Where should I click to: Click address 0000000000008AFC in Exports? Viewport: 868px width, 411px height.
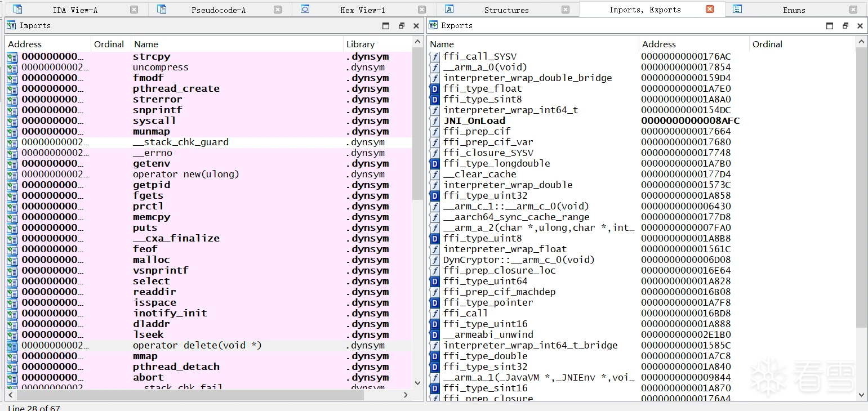click(691, 121)
